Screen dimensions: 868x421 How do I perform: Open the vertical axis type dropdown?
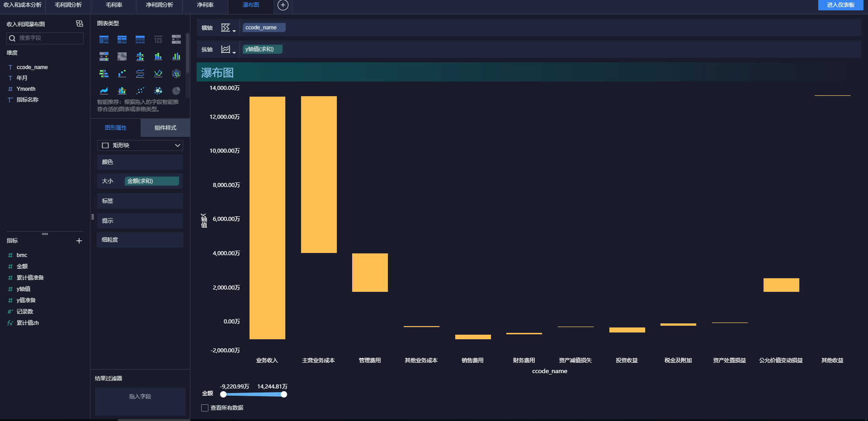(x=228, y=50)
